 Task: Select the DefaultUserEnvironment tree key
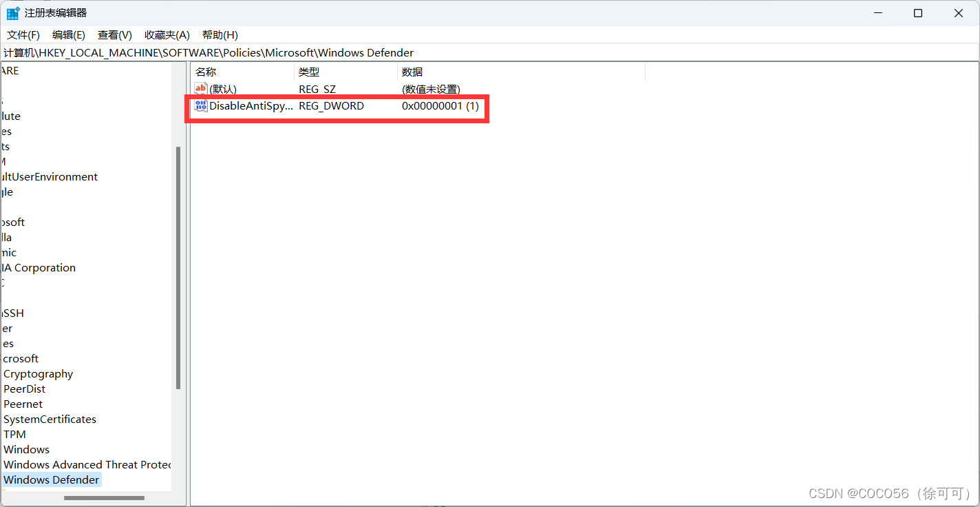(x=50, y=176)
